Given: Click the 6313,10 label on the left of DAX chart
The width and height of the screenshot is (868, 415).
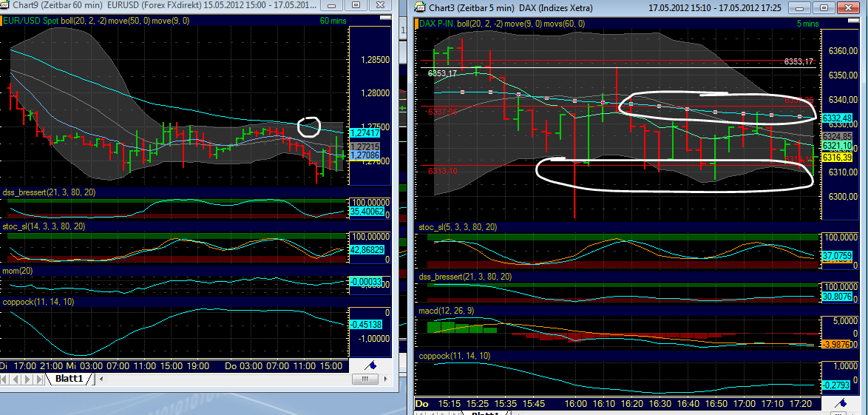Looking at the screenshot, I should pos(442,171).
